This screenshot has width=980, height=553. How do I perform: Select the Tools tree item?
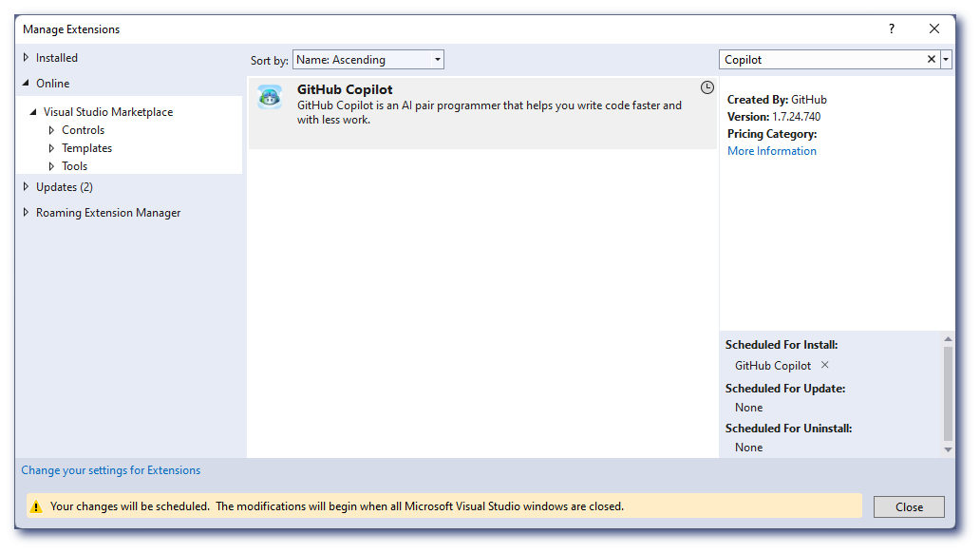[74, 166]
